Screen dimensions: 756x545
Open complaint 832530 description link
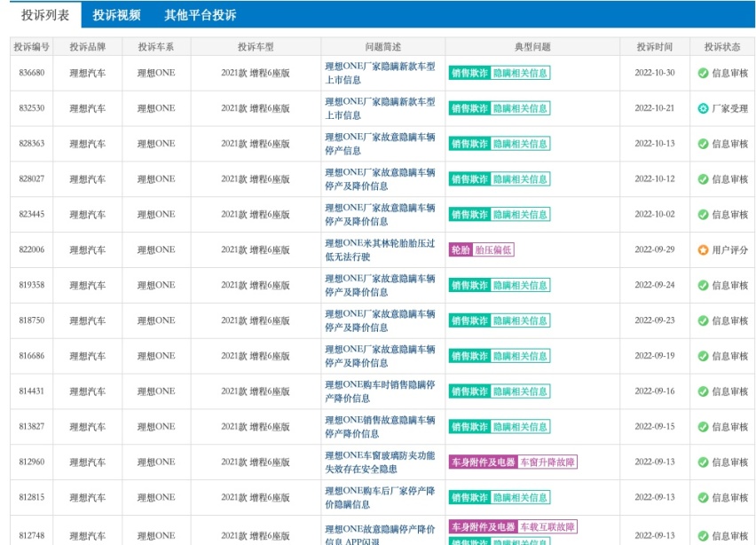(x=380, y=108)
